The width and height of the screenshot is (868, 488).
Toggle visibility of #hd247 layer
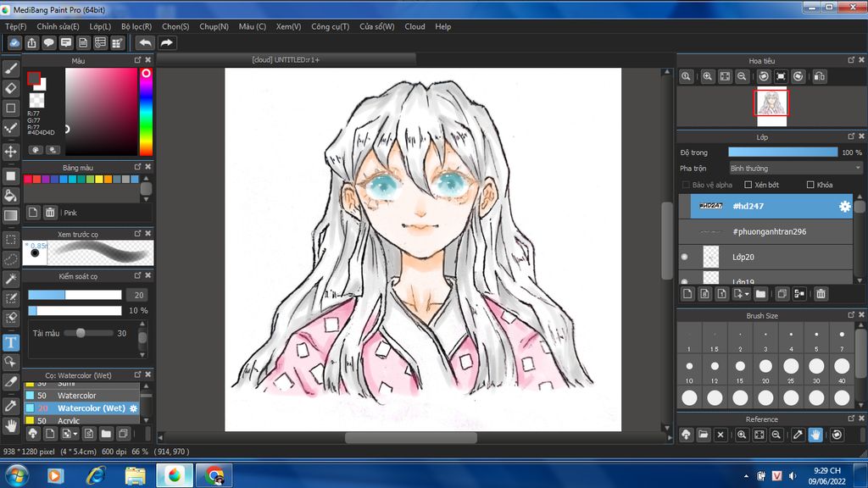pyautogui.click(x=685, y=206)
